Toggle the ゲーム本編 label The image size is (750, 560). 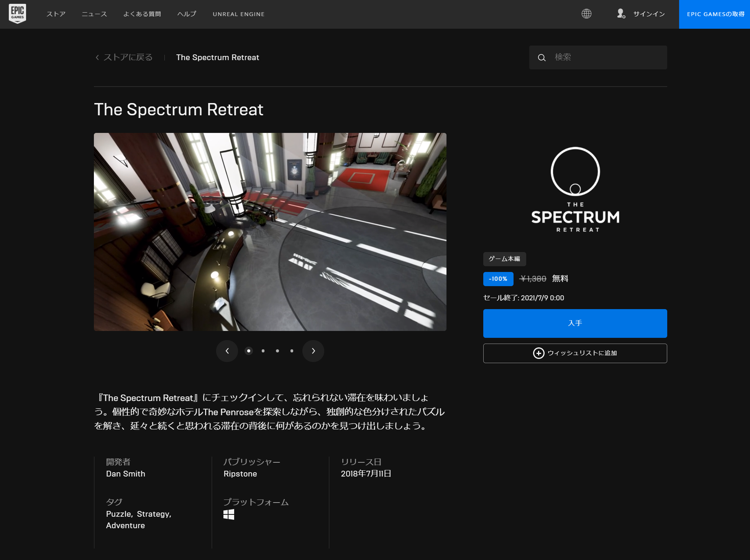[504, 259]
